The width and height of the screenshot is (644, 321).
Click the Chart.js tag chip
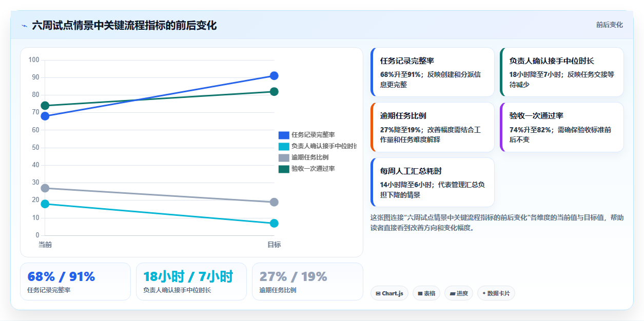(x=389, y=293)
